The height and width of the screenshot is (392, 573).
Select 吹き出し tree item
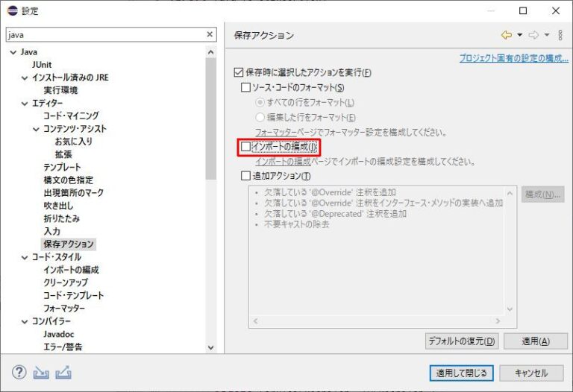point(58,206)
